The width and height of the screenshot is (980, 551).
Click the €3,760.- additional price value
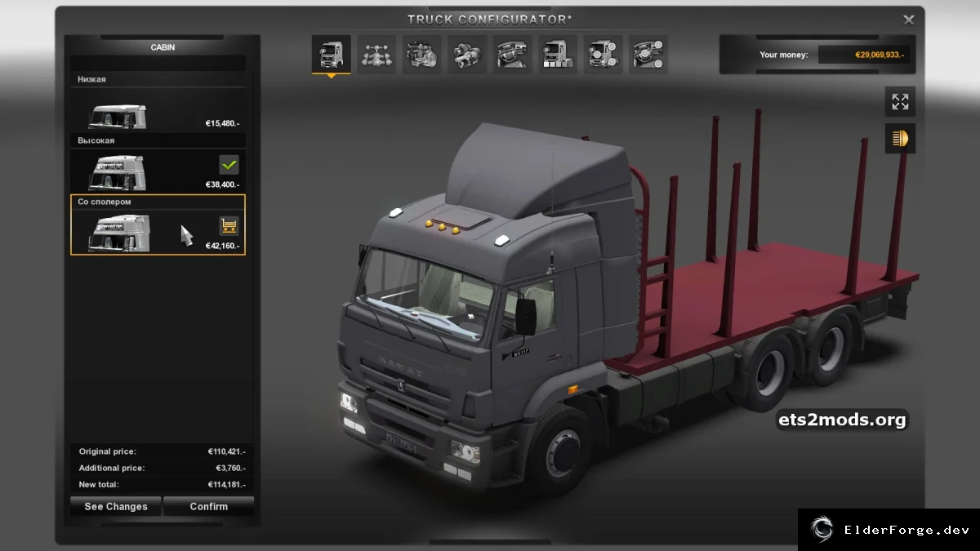230,468
